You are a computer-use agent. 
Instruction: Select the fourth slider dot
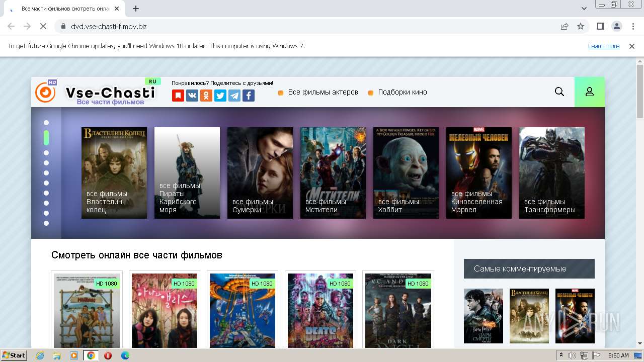click(46, 163)
